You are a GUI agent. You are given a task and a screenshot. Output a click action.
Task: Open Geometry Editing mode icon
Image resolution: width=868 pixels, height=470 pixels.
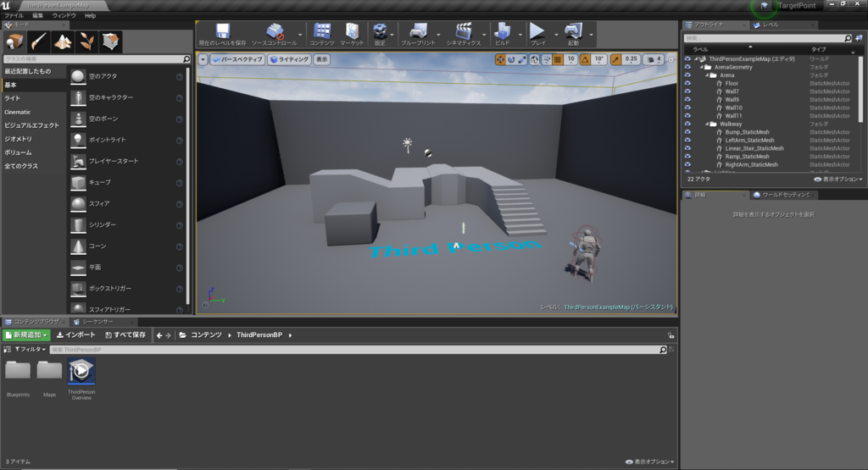pos(110,41)
